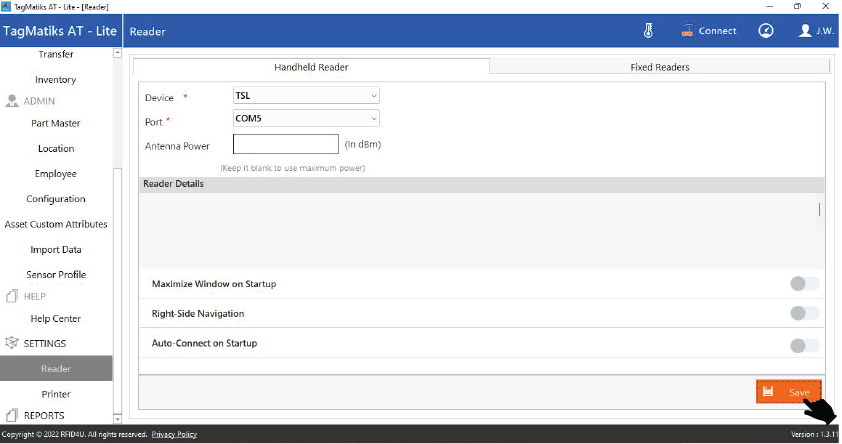Image resolution: width=842 pixels, height=444 pixels.
Task: Open the Privacy Policy link
Action: pos(174,434)
